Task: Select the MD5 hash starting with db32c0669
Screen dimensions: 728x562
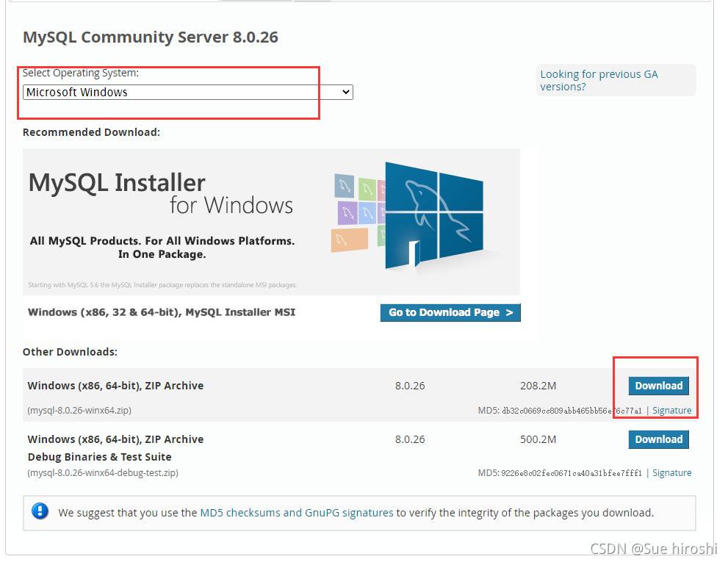Action: [x=572, y=411]
